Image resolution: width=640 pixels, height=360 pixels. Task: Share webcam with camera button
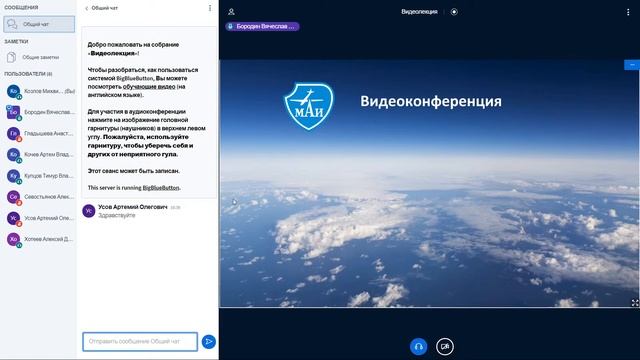pos(445,347)
